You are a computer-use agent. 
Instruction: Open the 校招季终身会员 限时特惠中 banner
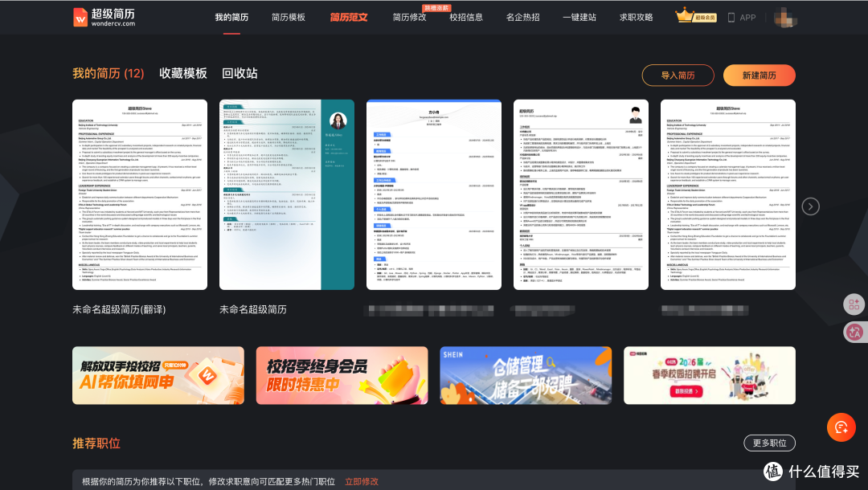click(342, 375)
